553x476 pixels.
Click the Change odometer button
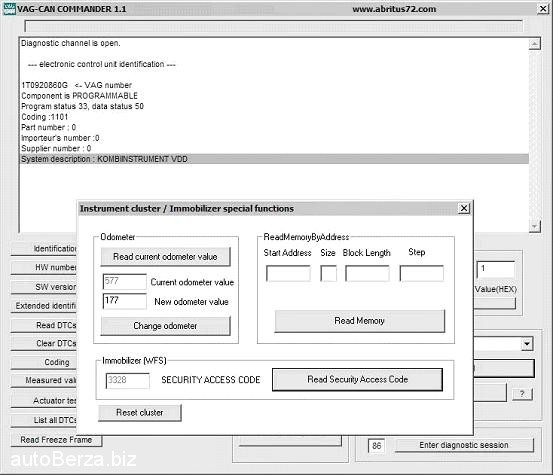[x=165, y=326]
